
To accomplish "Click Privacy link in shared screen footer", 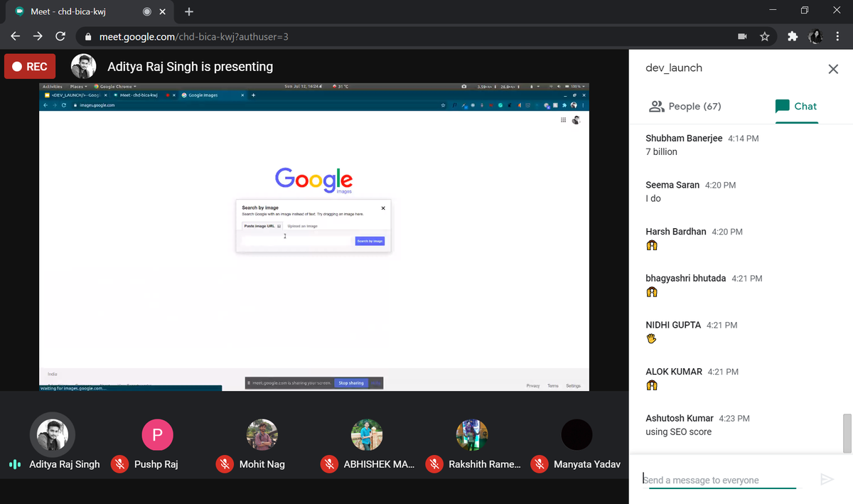I will click(x=533, y=386).
